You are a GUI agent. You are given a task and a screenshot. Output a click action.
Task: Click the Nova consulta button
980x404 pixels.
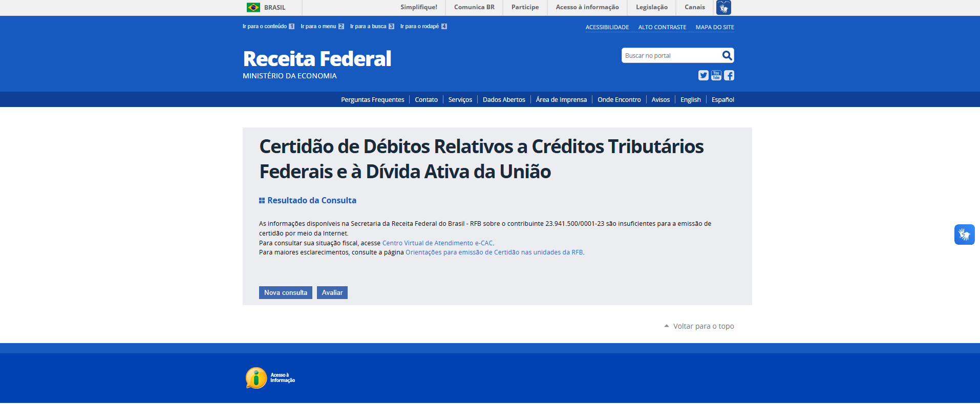tap(285, 292)
